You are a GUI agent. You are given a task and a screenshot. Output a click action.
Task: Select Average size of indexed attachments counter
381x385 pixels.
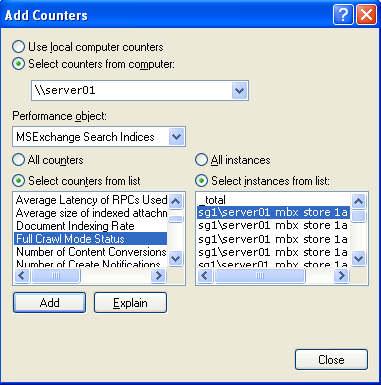point(91,213)
